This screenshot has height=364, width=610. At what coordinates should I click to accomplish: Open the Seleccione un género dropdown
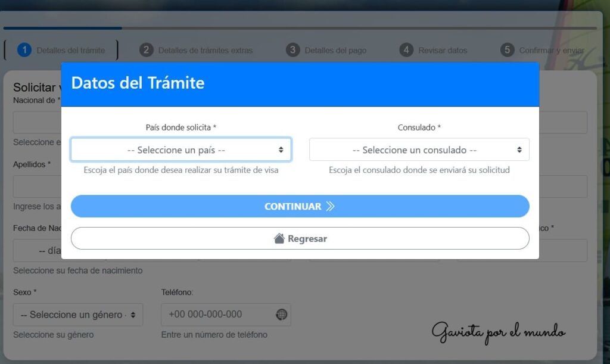(77, 315)
